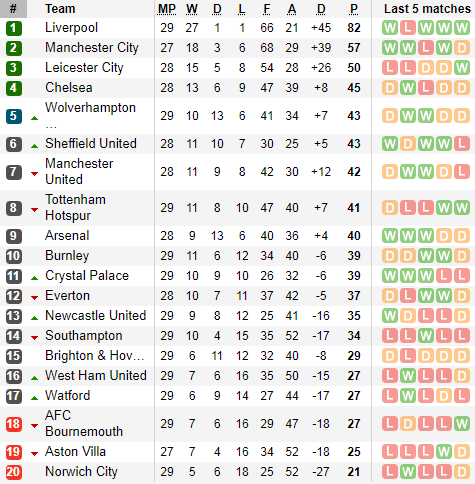The height and width of the screenshot is (484, 475).
Task: Click the Team column header
Action: 60,9
